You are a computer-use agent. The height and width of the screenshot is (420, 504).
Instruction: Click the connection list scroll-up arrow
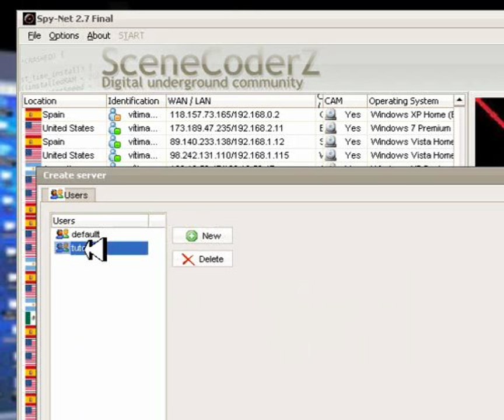click(x=459, y=100)
